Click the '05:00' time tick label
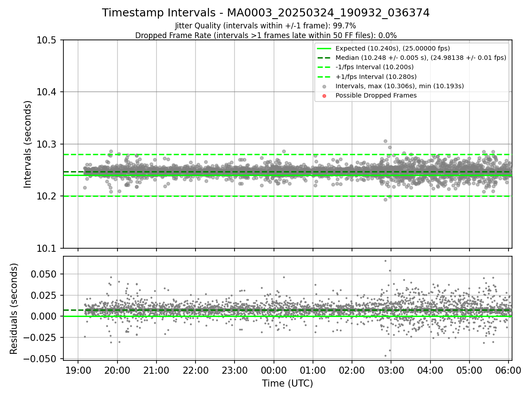 (469, 371)
